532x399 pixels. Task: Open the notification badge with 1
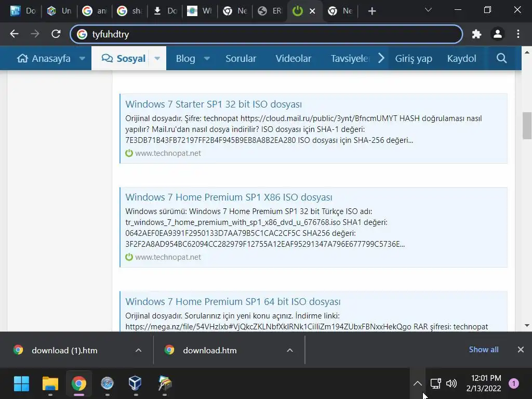(514, 384)
